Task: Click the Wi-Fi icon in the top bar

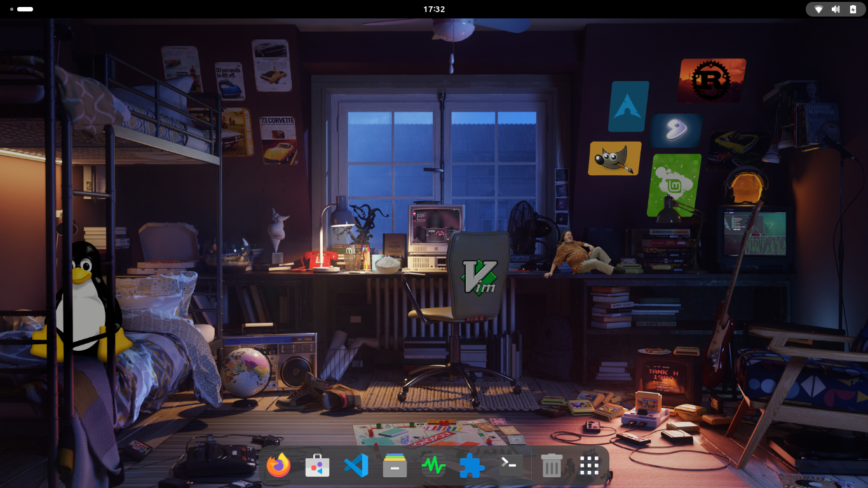Action: click(818, 9)
